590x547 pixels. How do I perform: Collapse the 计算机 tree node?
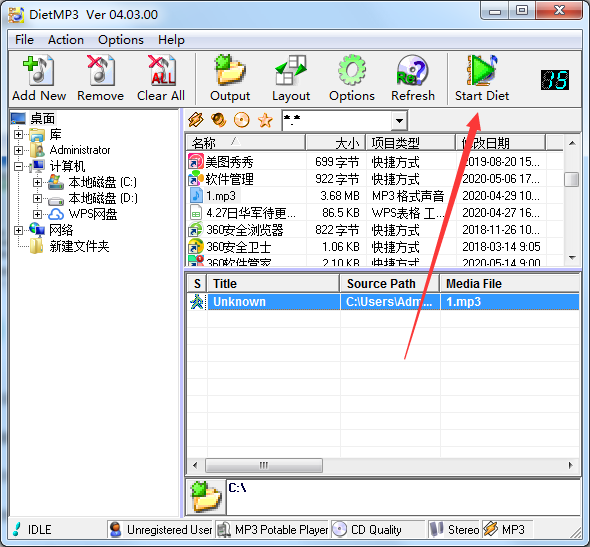point(18,166)
